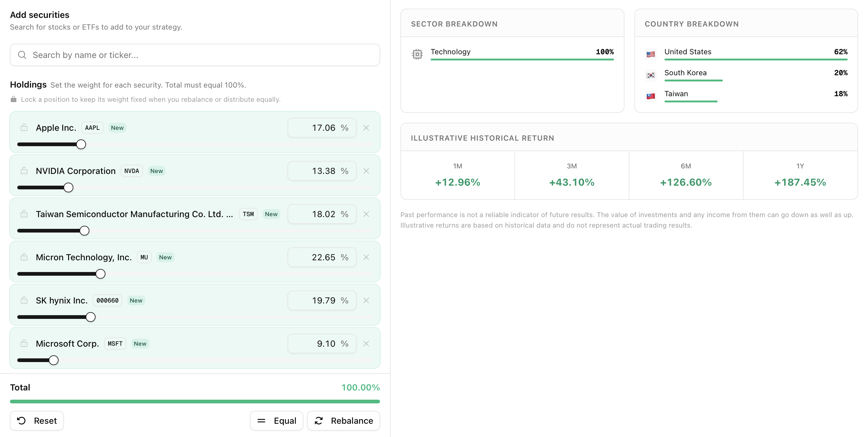Screen dimensions: 868x437
Task: Select the 3M return +43.10% cell
Action: (x=572, y=175)
